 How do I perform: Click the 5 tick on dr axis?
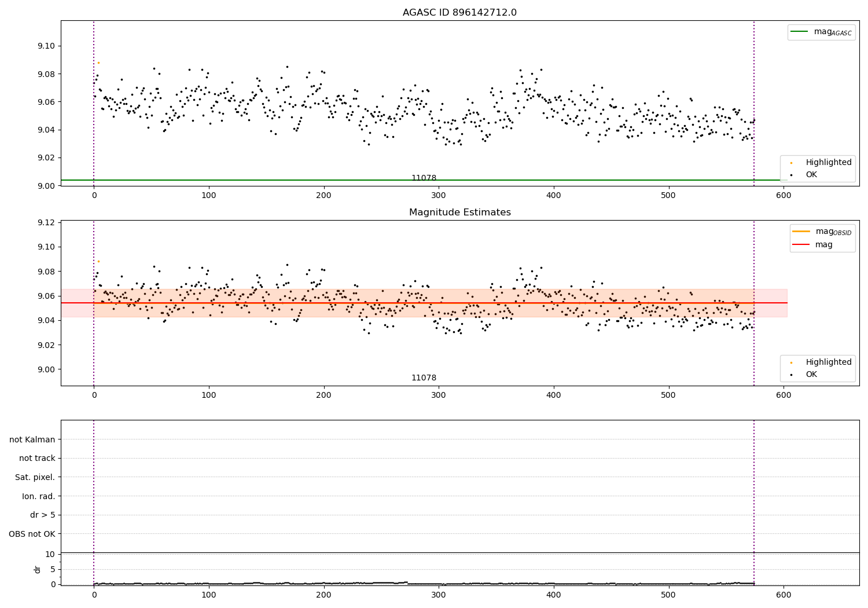[x=53, y=569]
